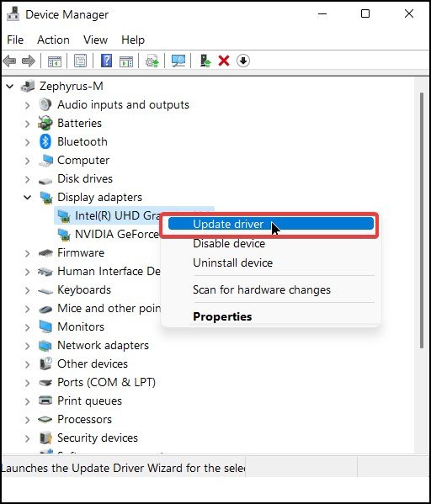Select the Intel(R) UHD Graphics device
Viewport: 431px width, 504px height.
[117, 215]
